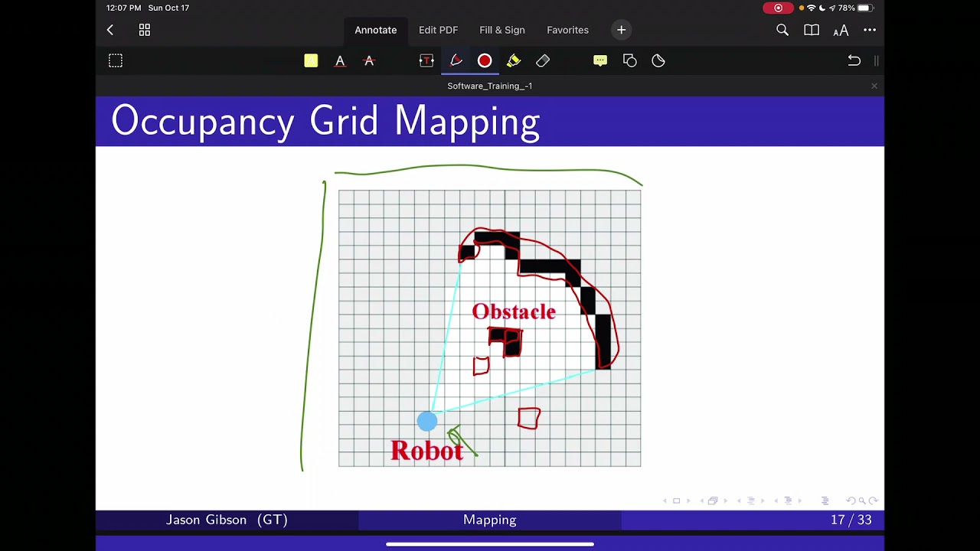Viewport: 980px width, 551px height.
Task: Click the blue robot circle in the grid
Action: (x=427, y=421)
